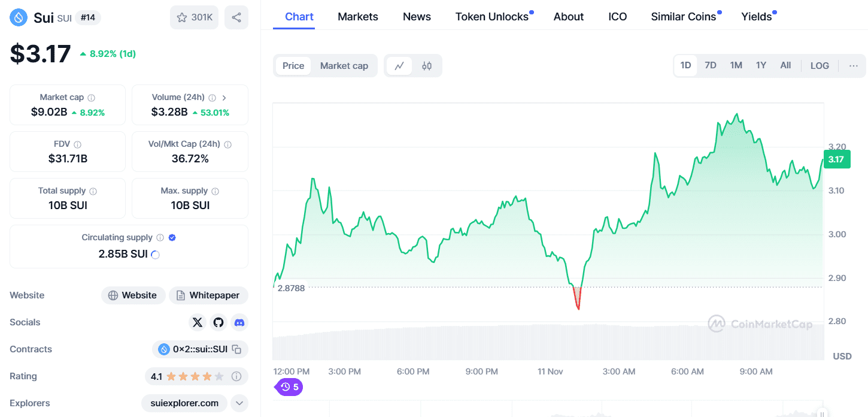The height and width of the screenshot is (417, 868).
Task: Enable LOG scale on the chart
Action: click(820, 65)
